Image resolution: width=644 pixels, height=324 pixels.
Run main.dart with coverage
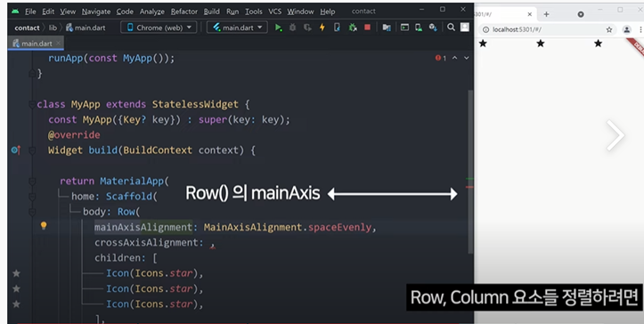coord(307,28)
